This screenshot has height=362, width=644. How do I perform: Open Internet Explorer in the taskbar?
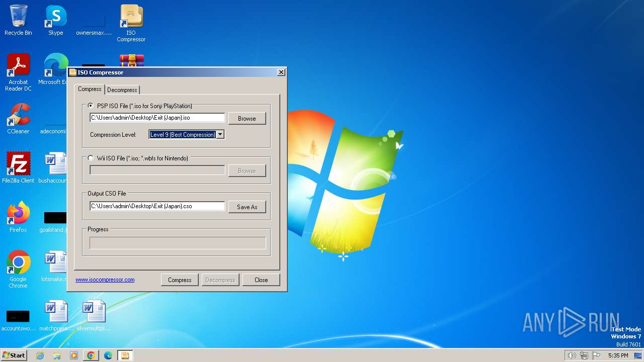[x=40, y=355]
